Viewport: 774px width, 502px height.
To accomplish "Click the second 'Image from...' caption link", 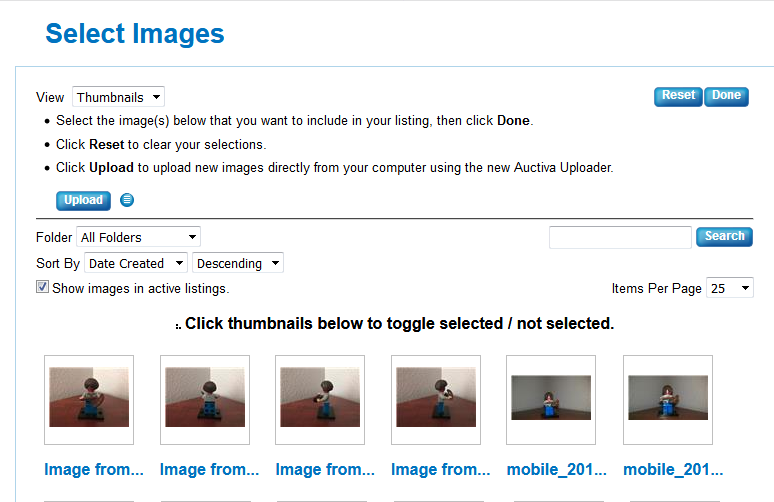I will click(209, 469).
